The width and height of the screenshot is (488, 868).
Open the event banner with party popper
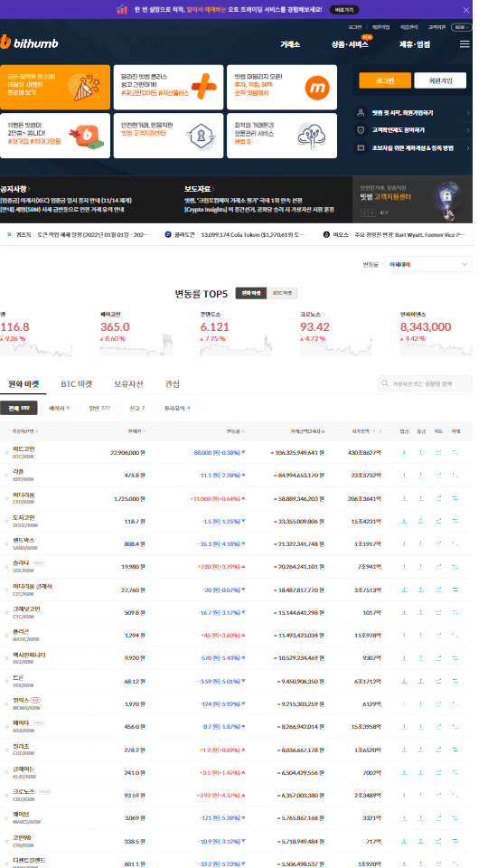coord(55,87)
